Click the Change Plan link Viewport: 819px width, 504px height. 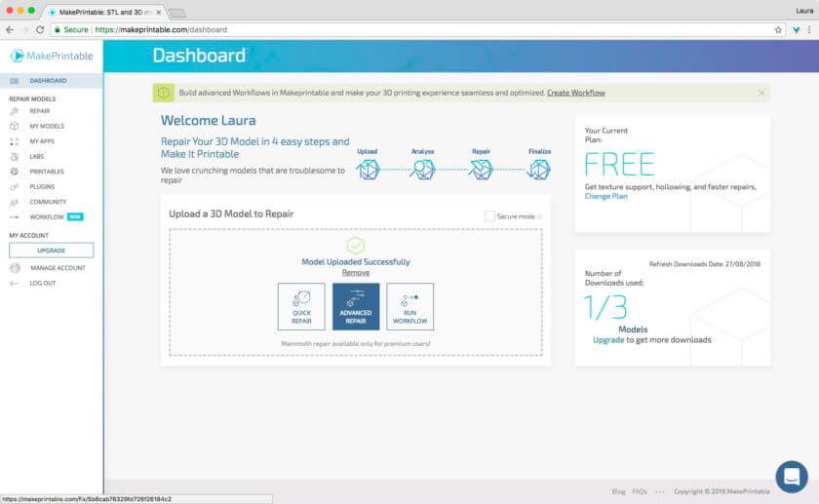(x=605, y=196)
